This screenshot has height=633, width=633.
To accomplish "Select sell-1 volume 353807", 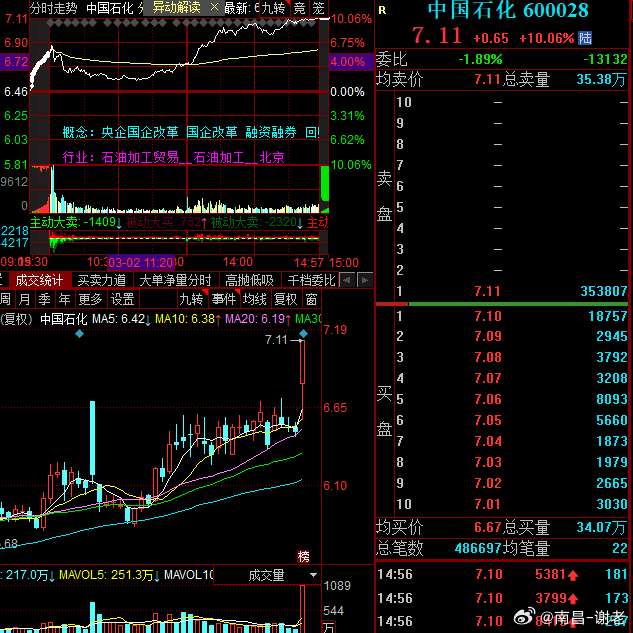I will tap(604, 291).
